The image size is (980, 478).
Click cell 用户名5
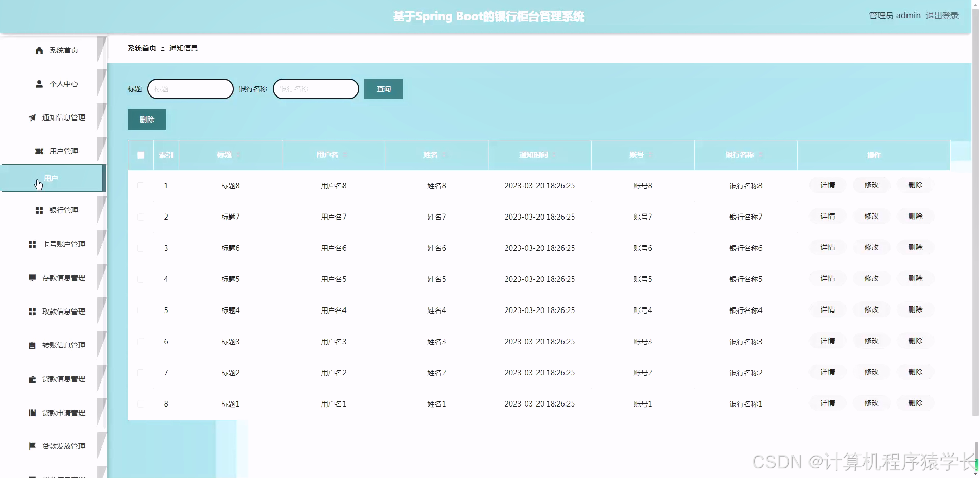pos(333,279)
